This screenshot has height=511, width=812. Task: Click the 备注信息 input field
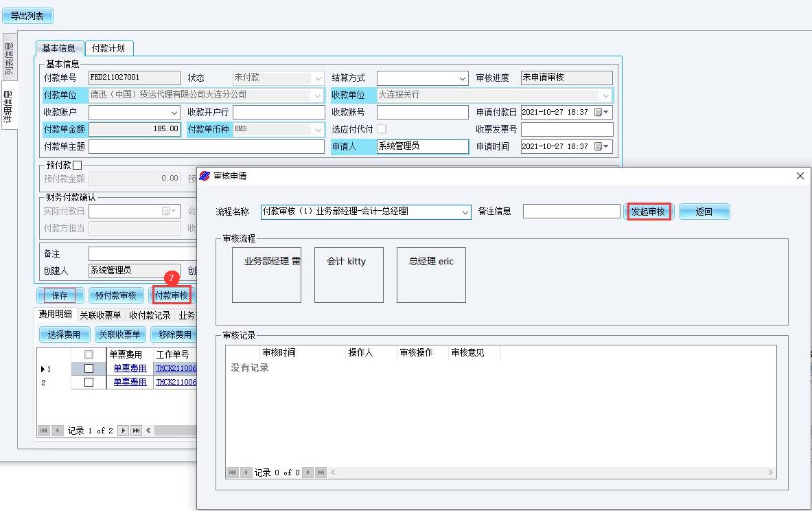(571, 212)
